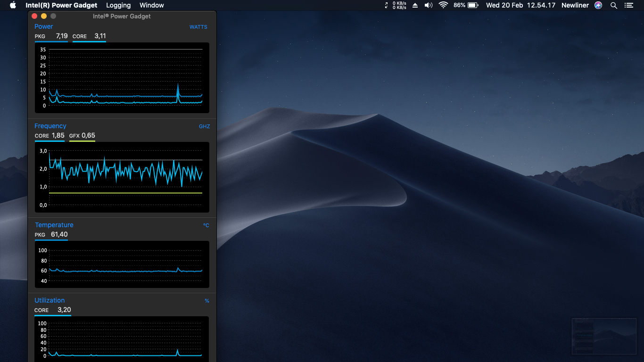Click the WATTS unit label
The image size is (644, 362).
[198, 27]
